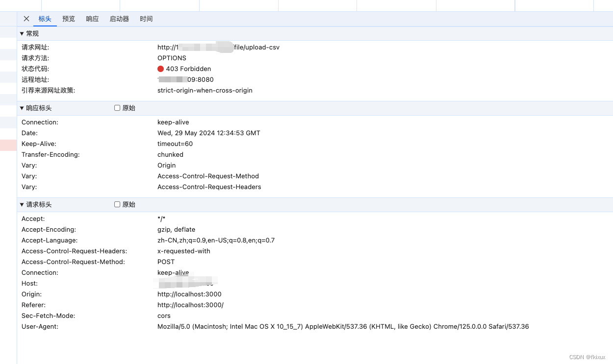Click the Access-Control-Request-Method POST value

pyautogui.click(x=166, y=262)
